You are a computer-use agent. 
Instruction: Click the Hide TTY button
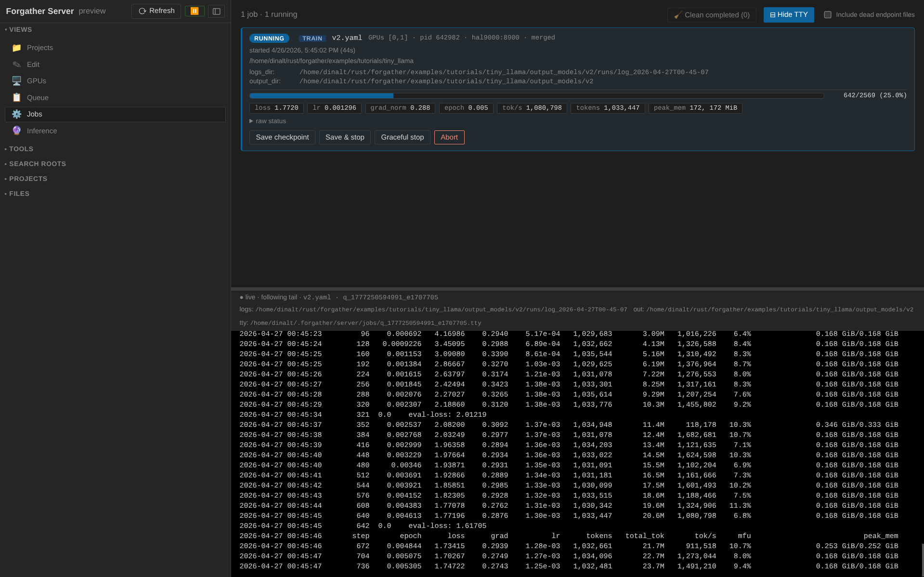789,15
